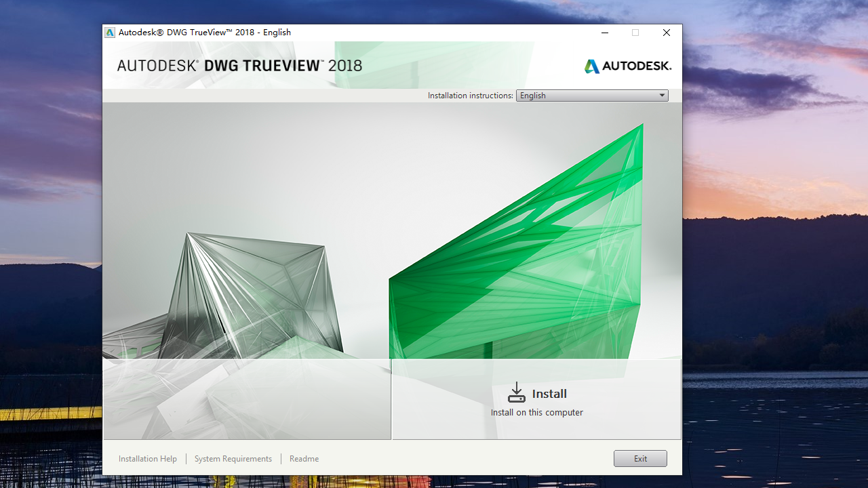Screen dimensions: 868x488
Task: View System Requirements
Action: click(233, 458)
